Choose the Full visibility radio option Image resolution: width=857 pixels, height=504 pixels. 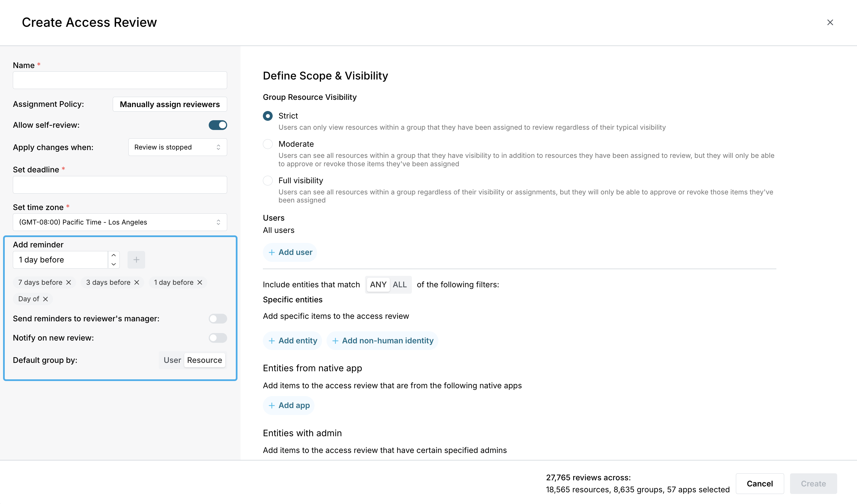coord(268,180)
